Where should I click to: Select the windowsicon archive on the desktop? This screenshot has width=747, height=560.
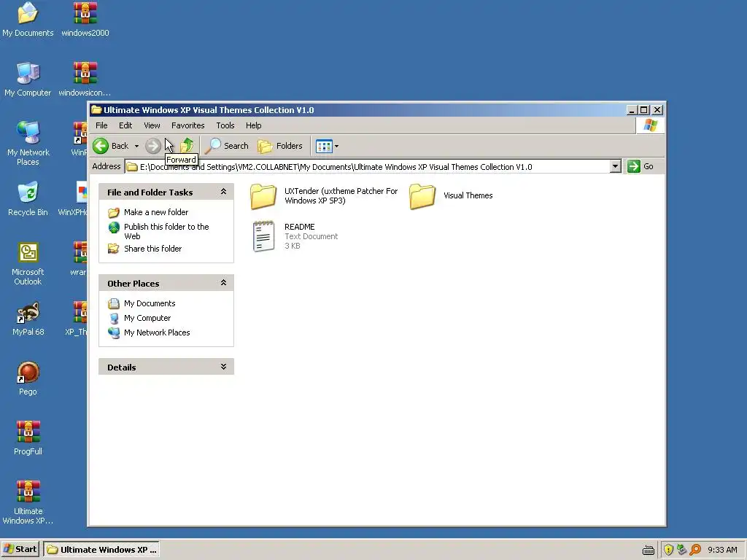tap(85, 79)
